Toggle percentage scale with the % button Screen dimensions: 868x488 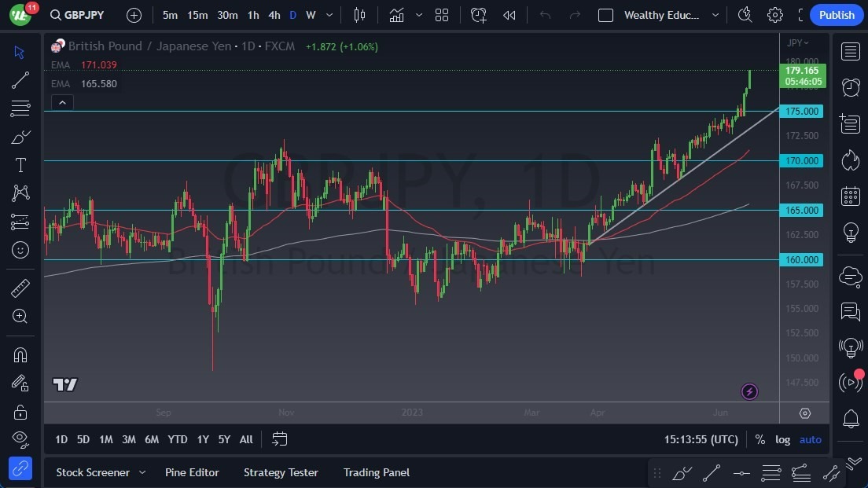click(x=759, y=439)
